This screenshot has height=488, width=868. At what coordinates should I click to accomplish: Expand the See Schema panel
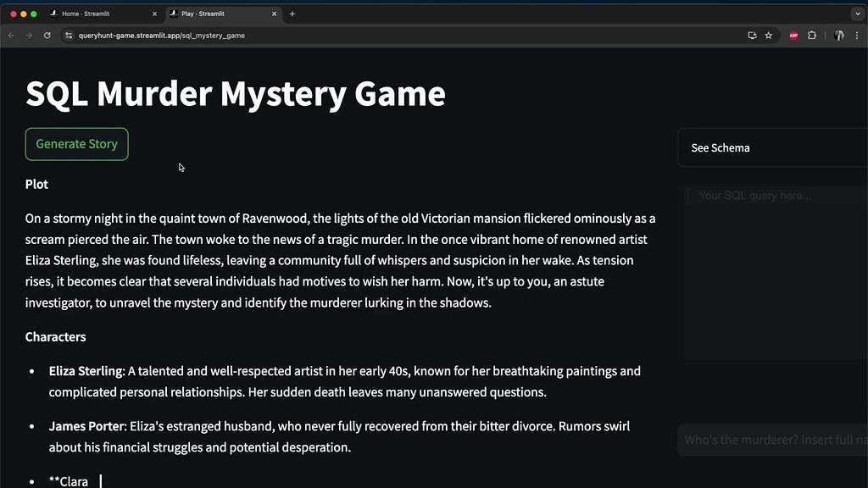pyautogui.click(x=720, y=147)
